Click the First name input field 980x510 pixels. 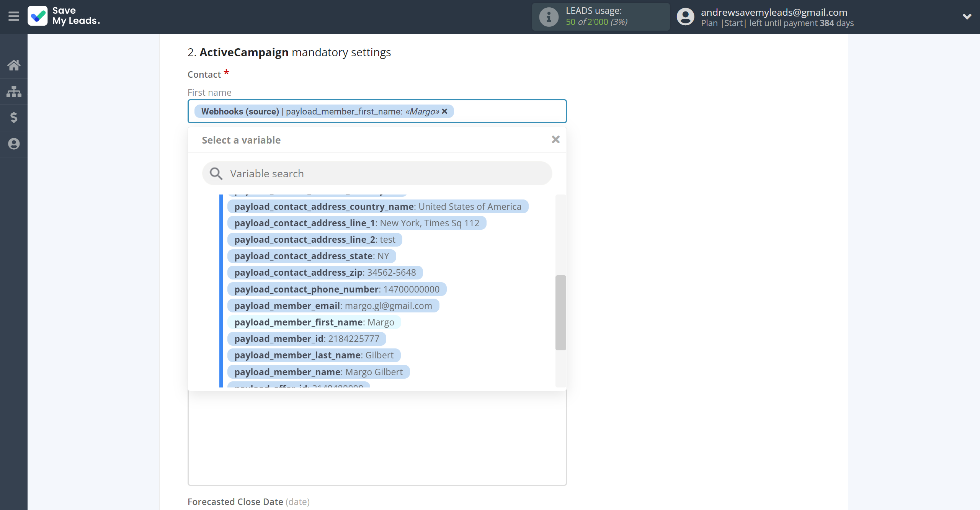tap(377, 111)
